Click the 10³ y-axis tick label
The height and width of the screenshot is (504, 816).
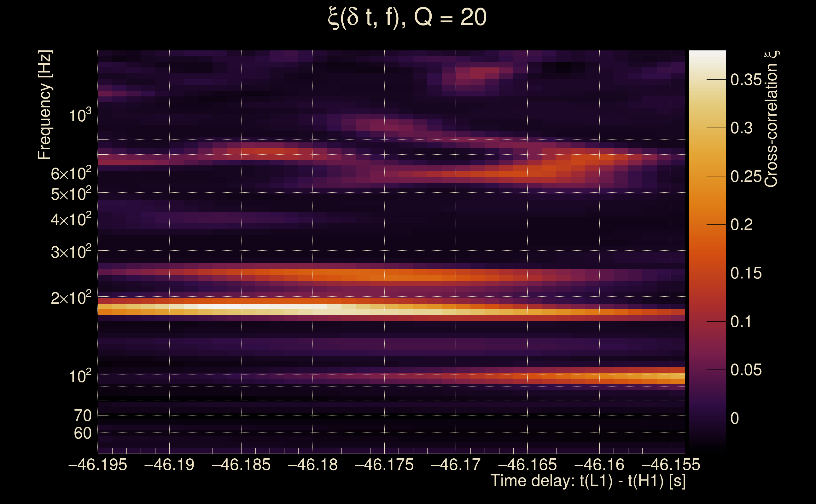(x=80, y=115)
